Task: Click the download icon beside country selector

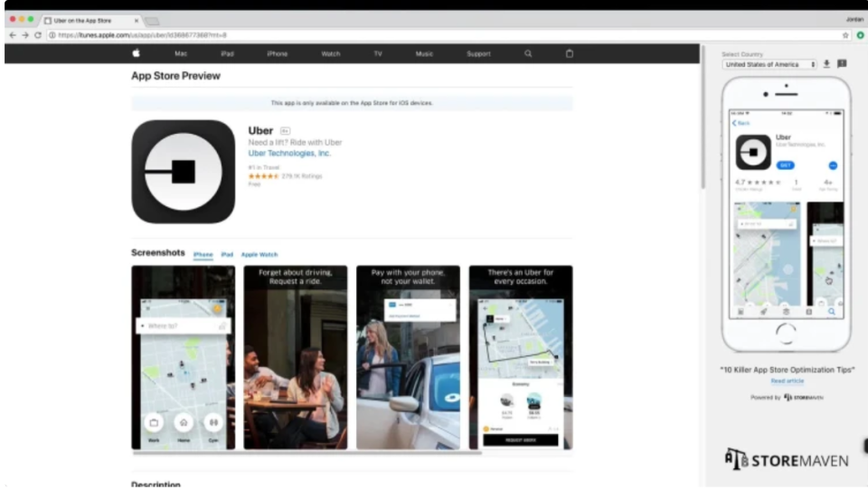Action: (x=826, y=63)
